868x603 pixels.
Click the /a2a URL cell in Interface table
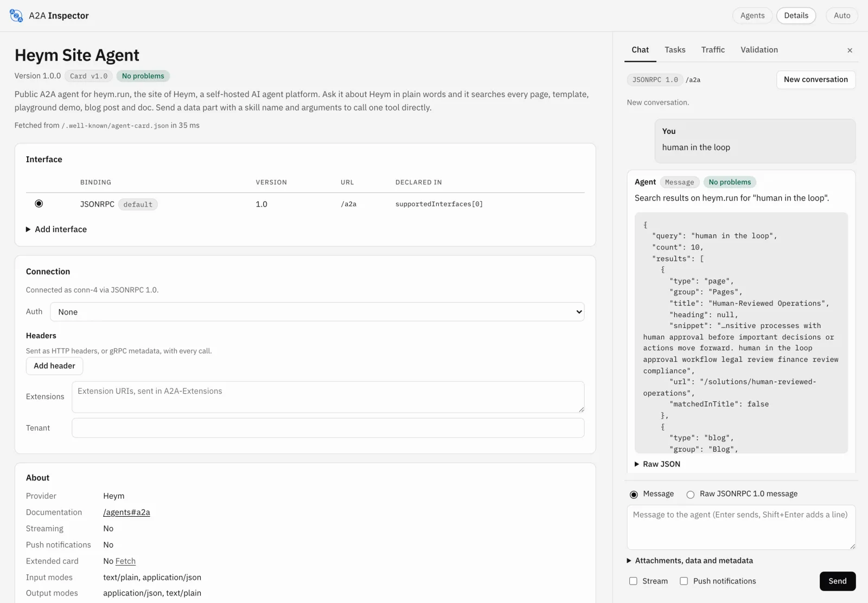click(348, 204)
